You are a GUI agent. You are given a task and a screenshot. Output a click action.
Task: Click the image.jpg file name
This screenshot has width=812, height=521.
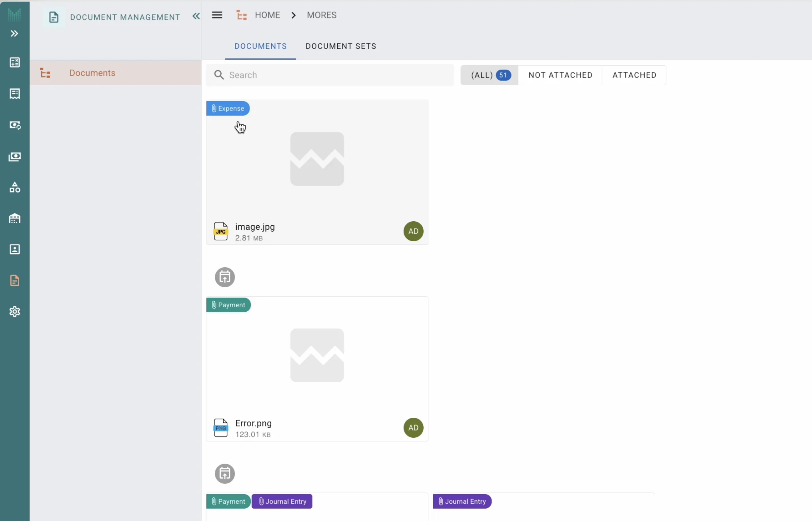coord(255,227)
